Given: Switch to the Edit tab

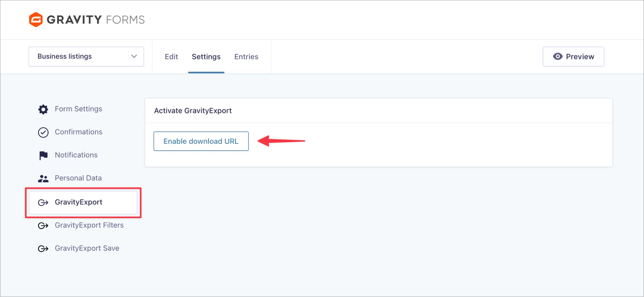Looking at the screenshot, I should coord(171,57).
